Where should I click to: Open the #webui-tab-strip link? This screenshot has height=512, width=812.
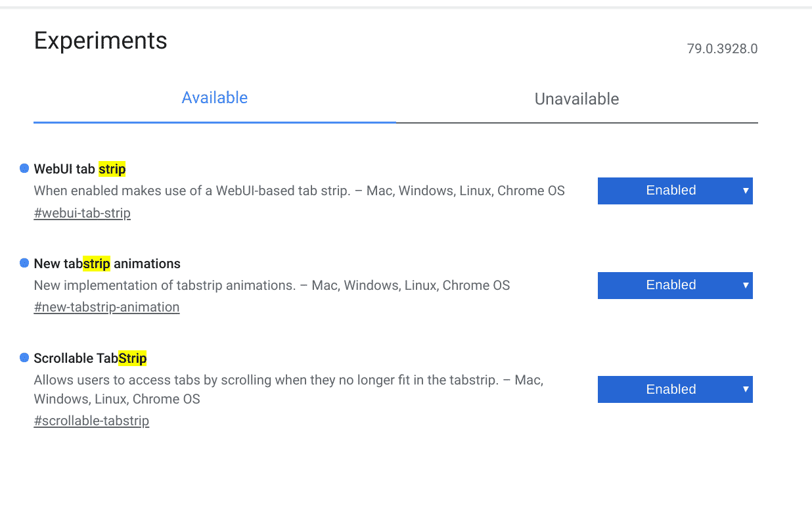coord(82,213)
